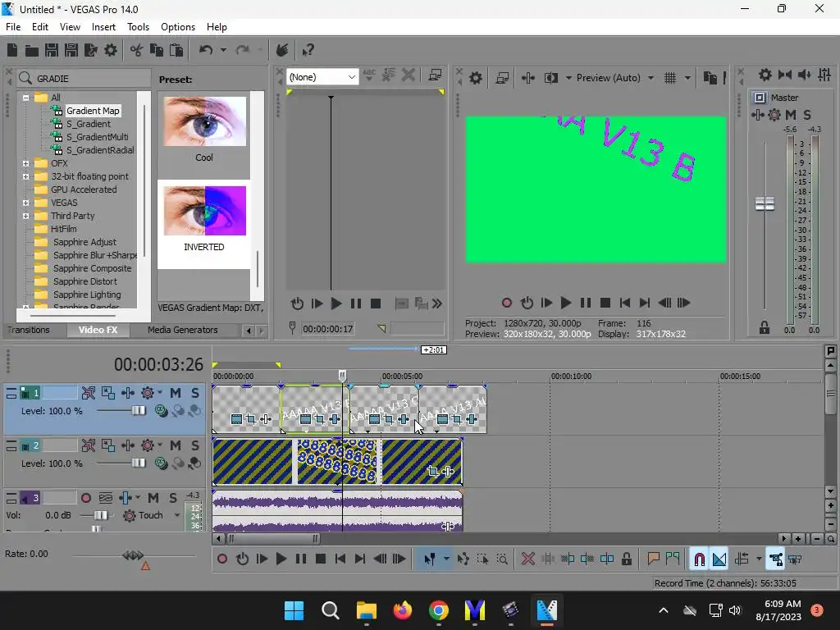Open Project Properties with the gear icon
The width and height of the screenshot is (840, 630).
111,50
